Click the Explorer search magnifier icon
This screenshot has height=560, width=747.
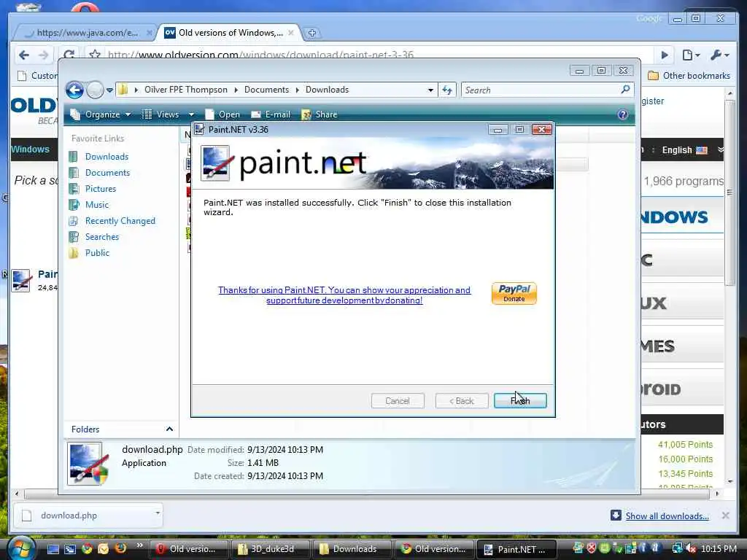[x=625, y=89]
